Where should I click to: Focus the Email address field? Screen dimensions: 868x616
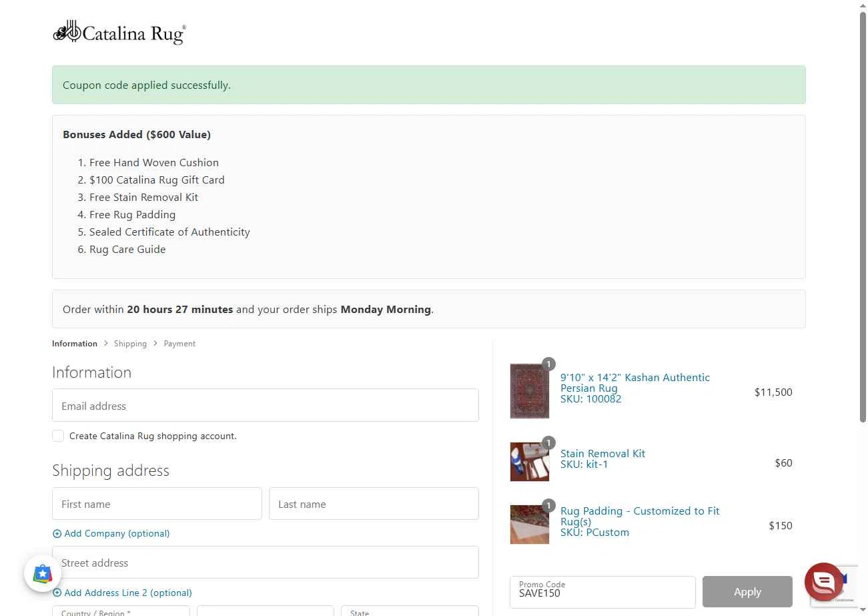(x=266, y=405)
